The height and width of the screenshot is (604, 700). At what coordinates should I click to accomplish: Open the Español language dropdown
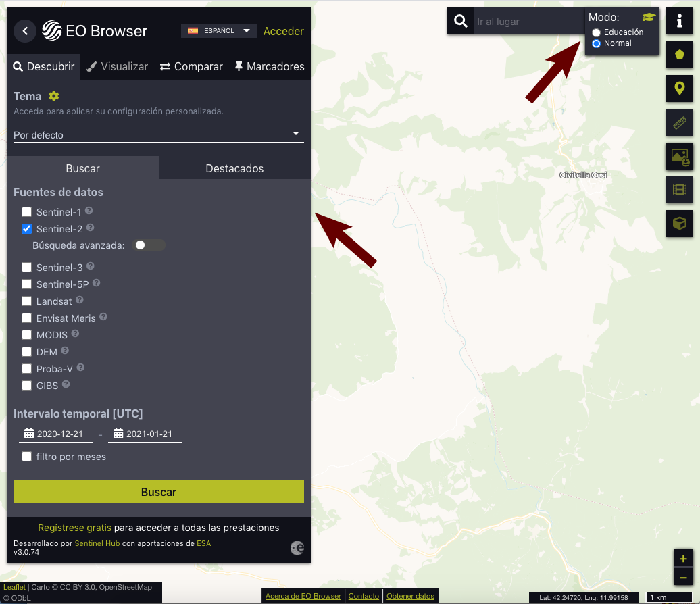[x=219, y=30]
